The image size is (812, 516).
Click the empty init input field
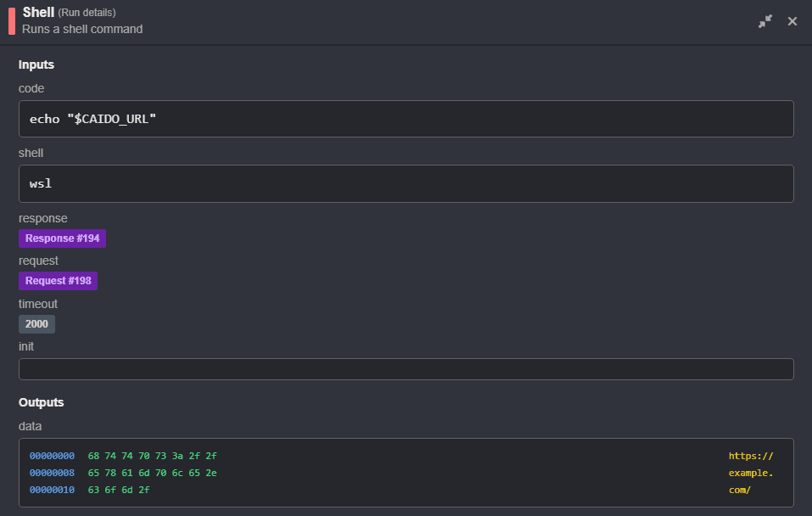pos(406,368)
